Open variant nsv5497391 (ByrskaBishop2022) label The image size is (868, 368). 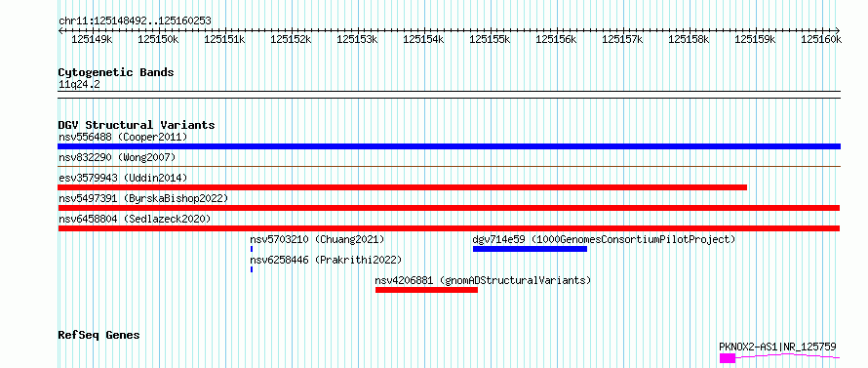[143, 198]
